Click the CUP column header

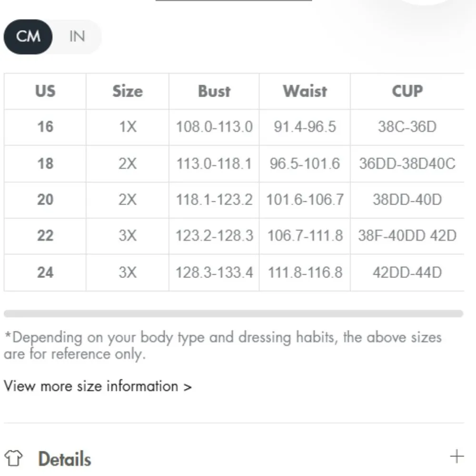407,91
